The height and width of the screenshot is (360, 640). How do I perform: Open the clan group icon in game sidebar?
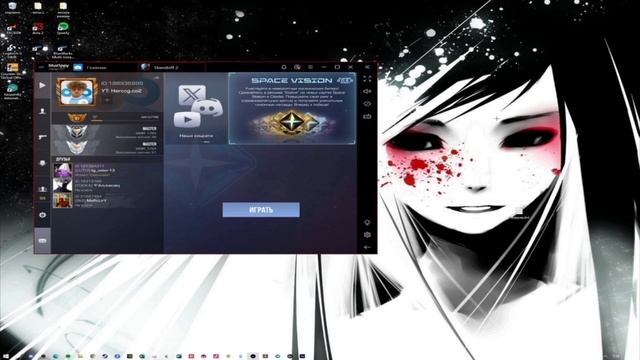click(x=42, y=189)
